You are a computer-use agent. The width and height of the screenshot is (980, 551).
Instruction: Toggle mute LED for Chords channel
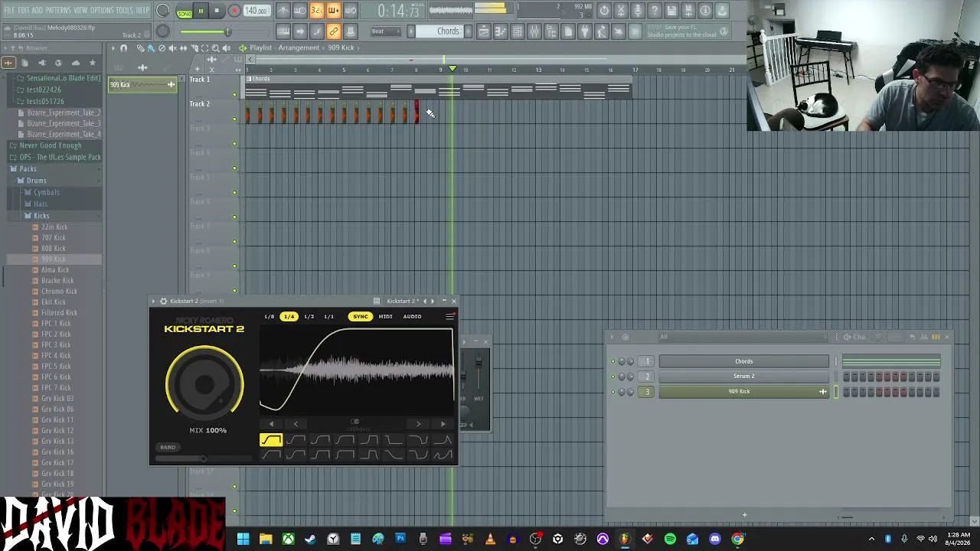612,361
